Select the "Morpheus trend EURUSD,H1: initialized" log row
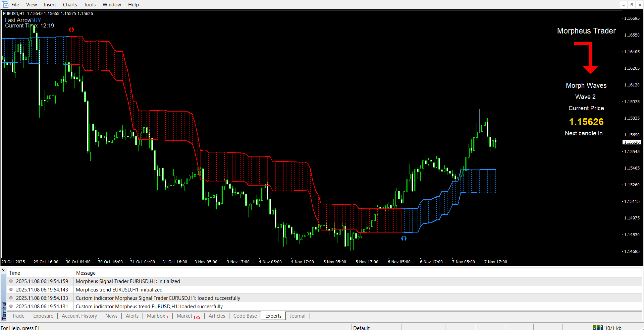The image size is (644, 330). 119,290
